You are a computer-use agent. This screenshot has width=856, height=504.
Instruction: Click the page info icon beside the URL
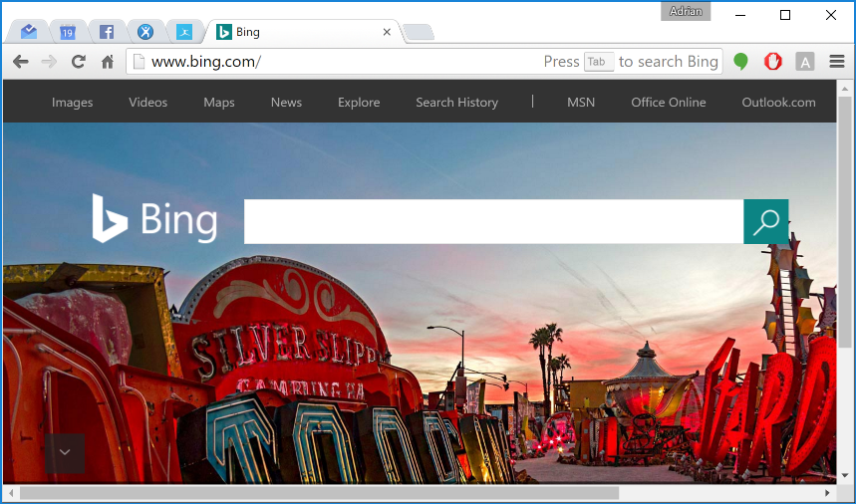tap(140, 62)
